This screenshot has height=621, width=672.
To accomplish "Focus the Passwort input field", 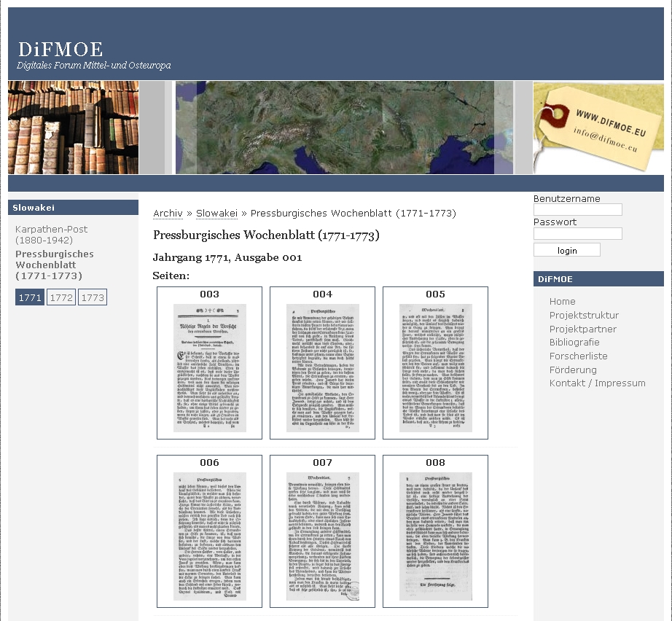I will point(578,233).
